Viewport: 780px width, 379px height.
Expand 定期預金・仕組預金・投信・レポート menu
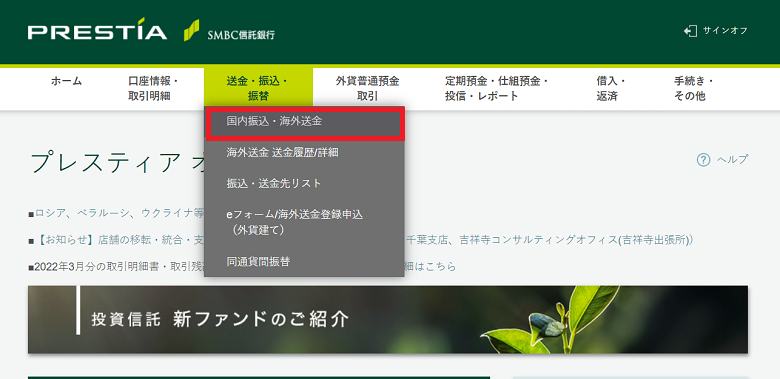coord(496,89)
